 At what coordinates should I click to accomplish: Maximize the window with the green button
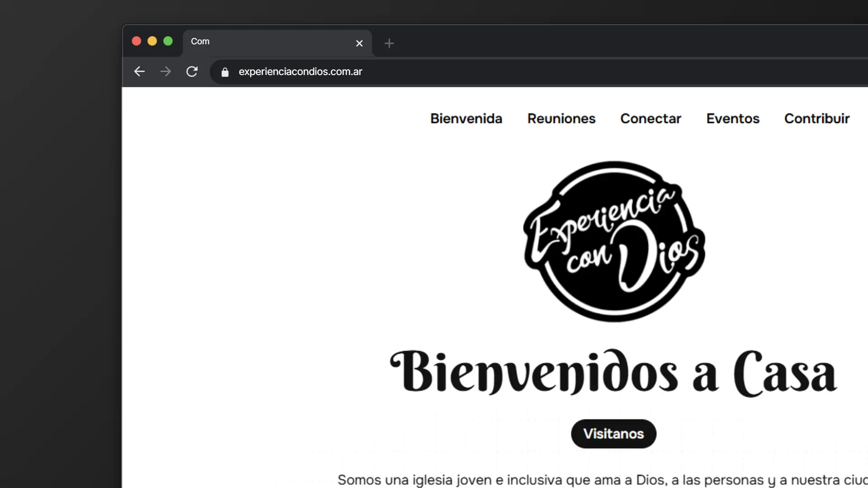(168, 41)
